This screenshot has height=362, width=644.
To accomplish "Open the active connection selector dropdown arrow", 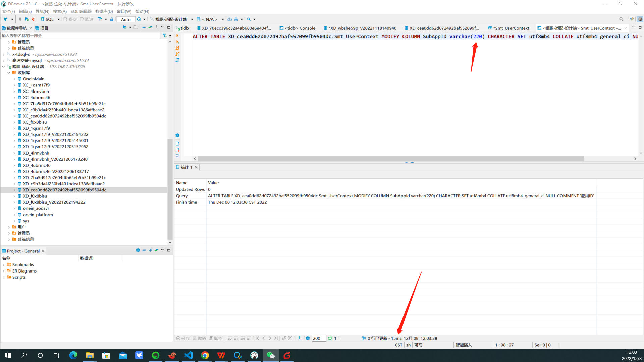I will coord(192,19).
